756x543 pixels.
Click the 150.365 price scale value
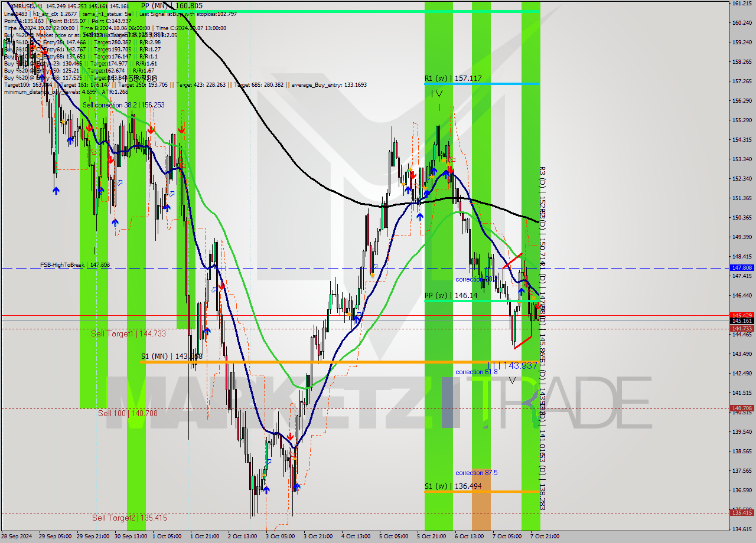click(x=741, y=218)
